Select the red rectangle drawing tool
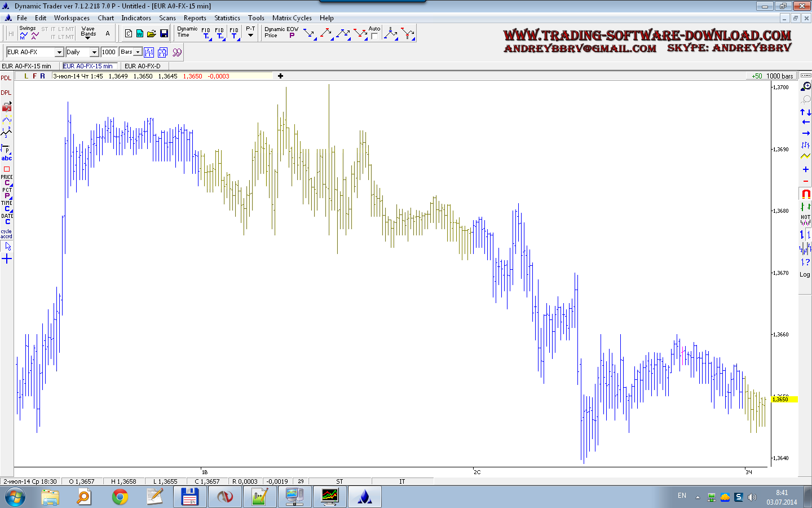This screenshot has height=508, width=812. 7,169
